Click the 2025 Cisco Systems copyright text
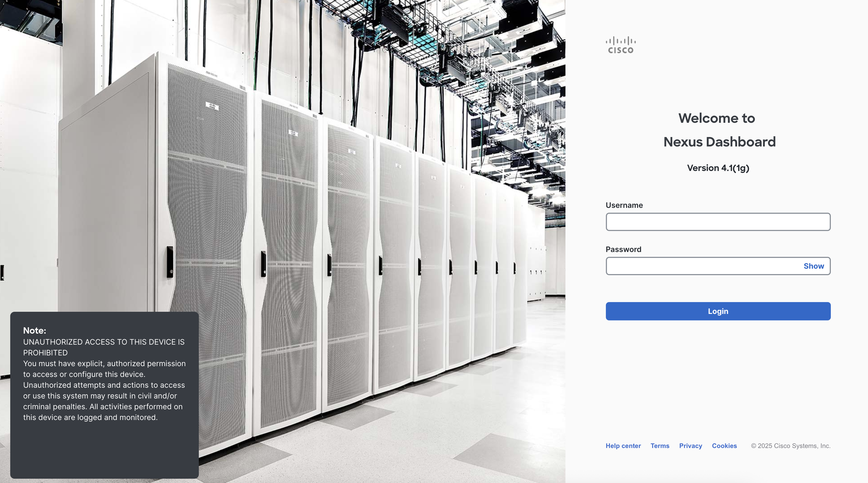Image resolution: width=868 pixels, height=483 pixels. pyautogui.click(x=790, y=446)
